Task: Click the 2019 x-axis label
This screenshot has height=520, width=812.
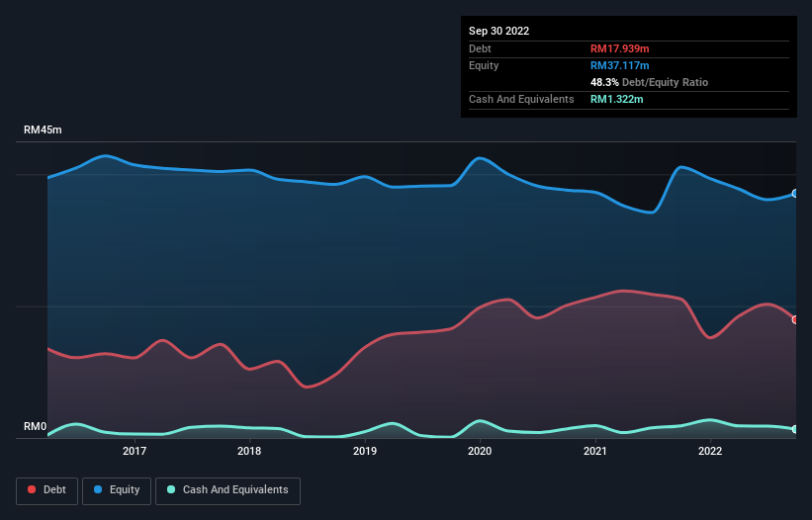Action: coord(365,451)
